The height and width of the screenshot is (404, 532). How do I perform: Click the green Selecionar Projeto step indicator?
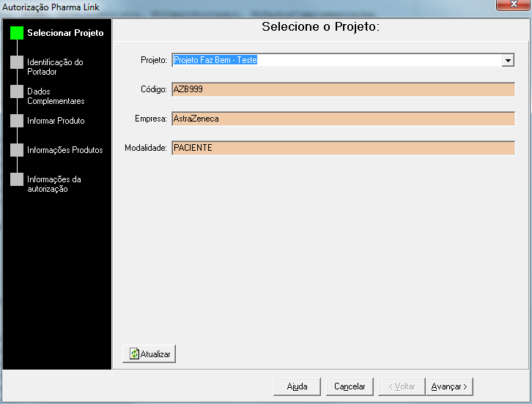17,33
